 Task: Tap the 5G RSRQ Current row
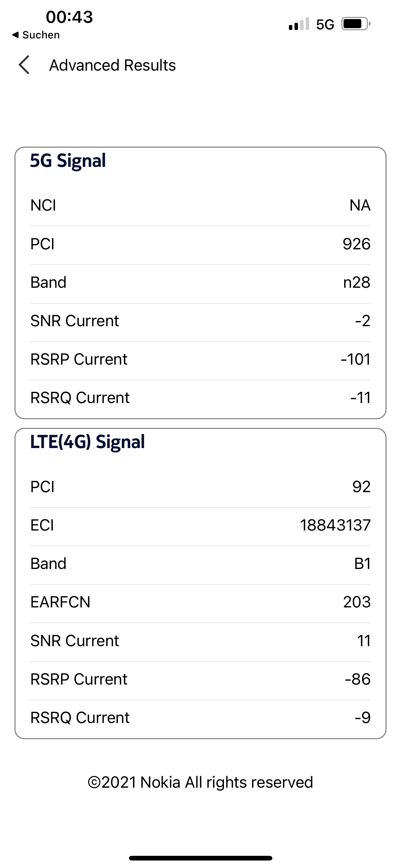click(x=200, y=398)
